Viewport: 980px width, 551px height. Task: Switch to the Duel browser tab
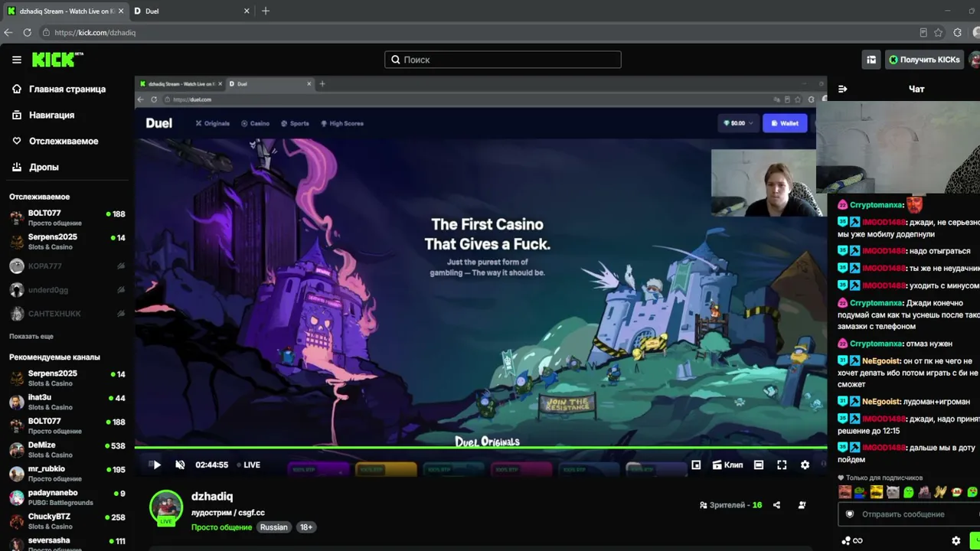pyautogui.click(x=192, y=11)
